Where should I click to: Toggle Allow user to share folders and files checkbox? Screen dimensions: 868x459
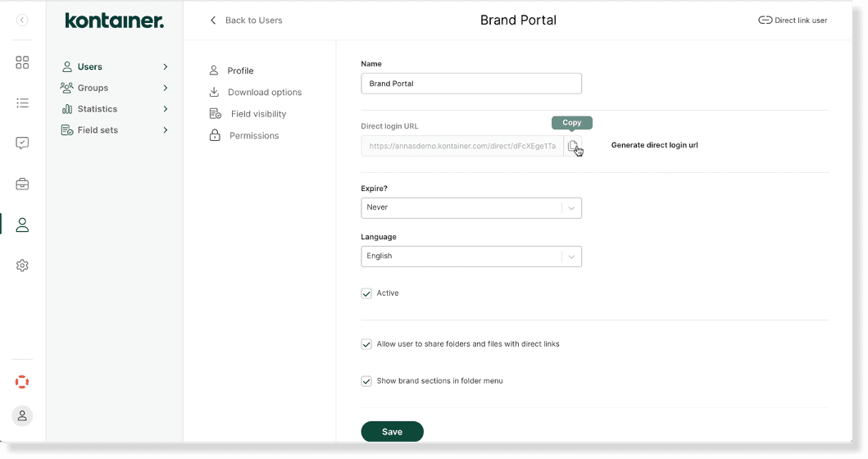[366, 344]
